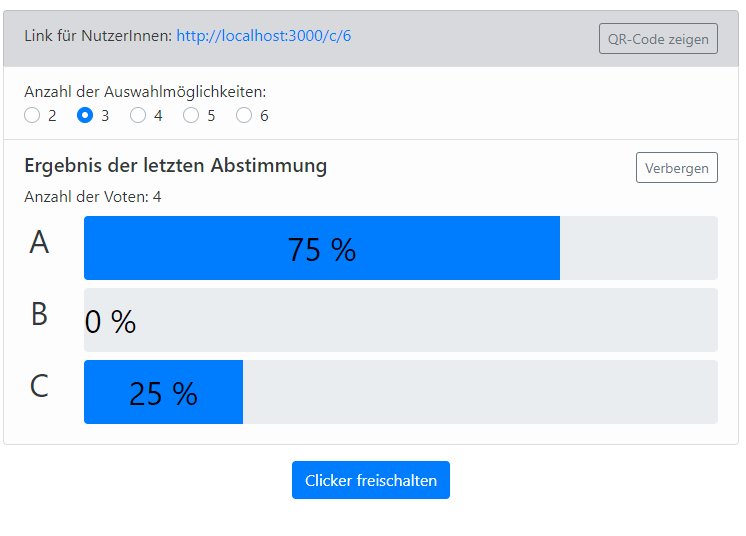Click the letter A result label
Viewport: 746px width, 536px height.
click(39, 242)
